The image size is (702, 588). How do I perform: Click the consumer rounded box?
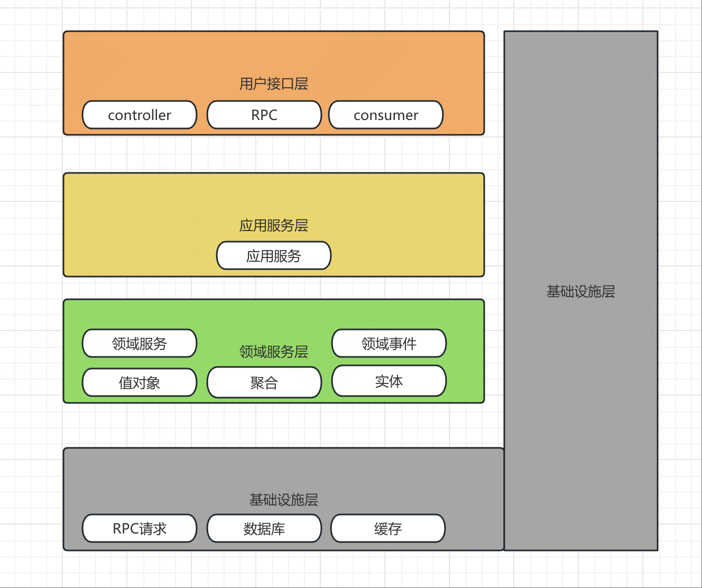tap(386, 115)
